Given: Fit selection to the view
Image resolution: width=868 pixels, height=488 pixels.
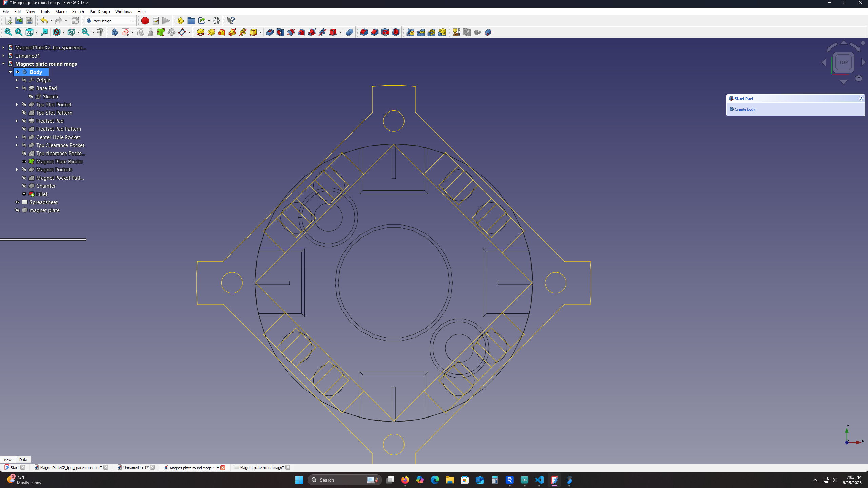Looking at the screenshot, I should 19,32.
